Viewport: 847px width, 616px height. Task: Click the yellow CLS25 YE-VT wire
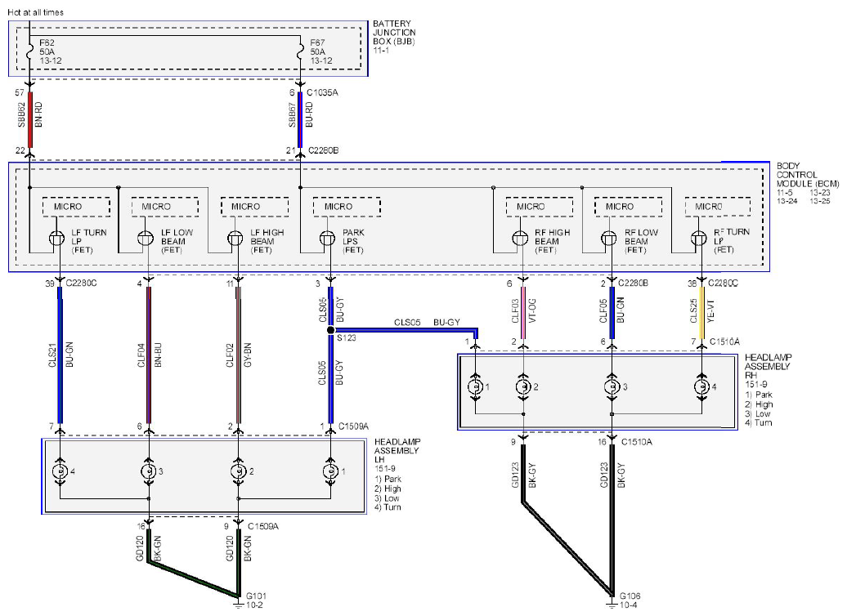[701, 313]
